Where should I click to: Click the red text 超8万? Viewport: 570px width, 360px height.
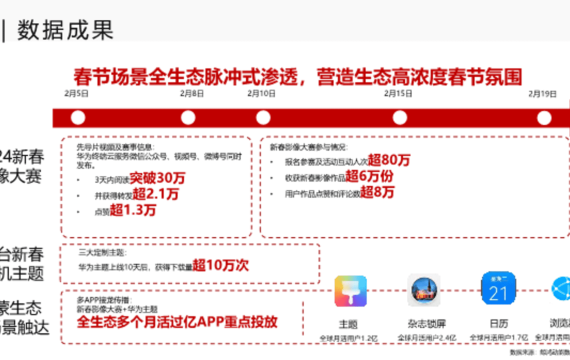pos(377,192)
